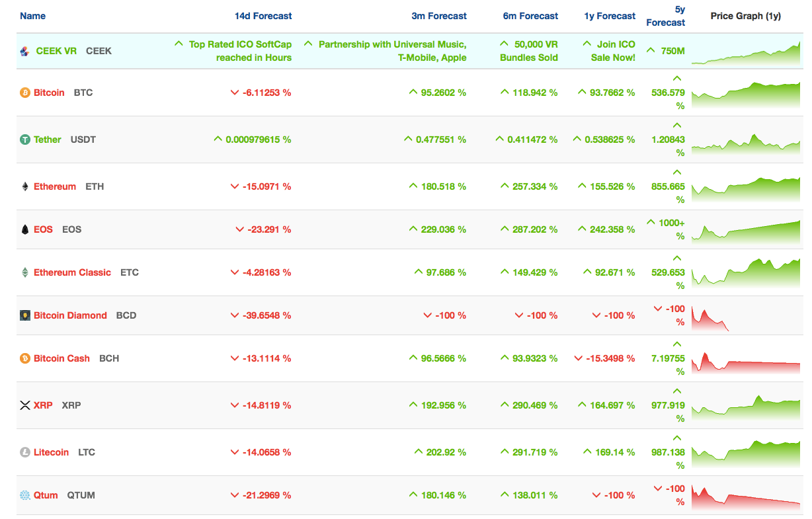Sort by 6m Forecast column header
Viewport: 812px width, 519px height.
pyautogui.click(x=530, y=16)
